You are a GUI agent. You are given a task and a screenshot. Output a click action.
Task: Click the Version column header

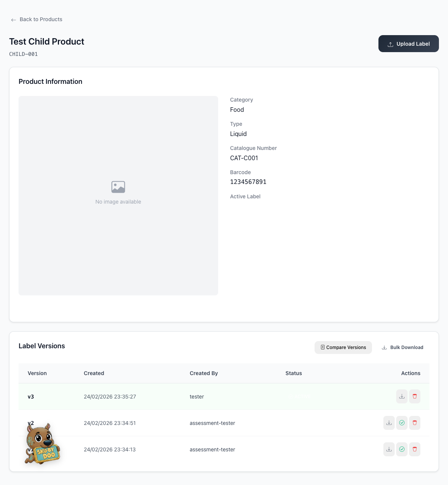point(37,373)
